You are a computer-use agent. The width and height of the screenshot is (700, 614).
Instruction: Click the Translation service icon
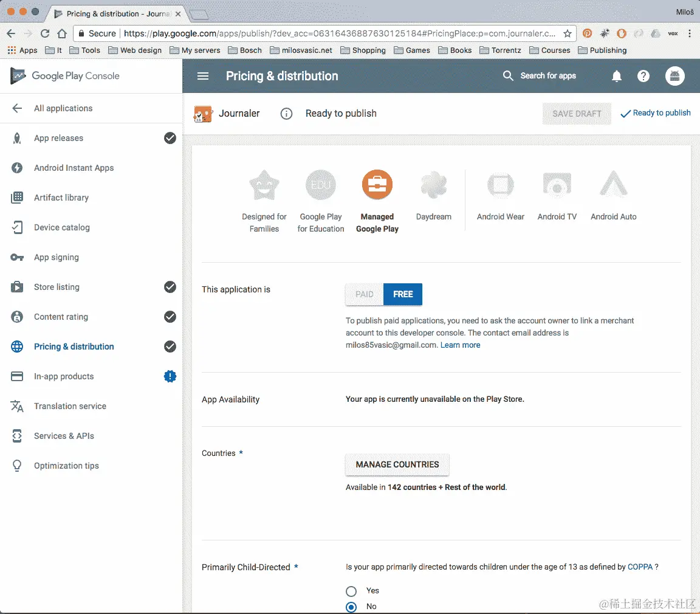pos(17,406)
